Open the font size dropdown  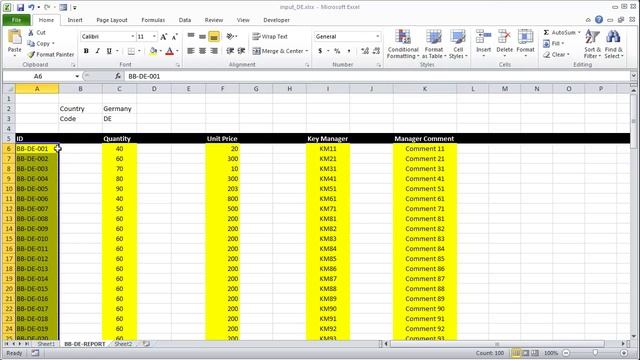click(154, 37)
